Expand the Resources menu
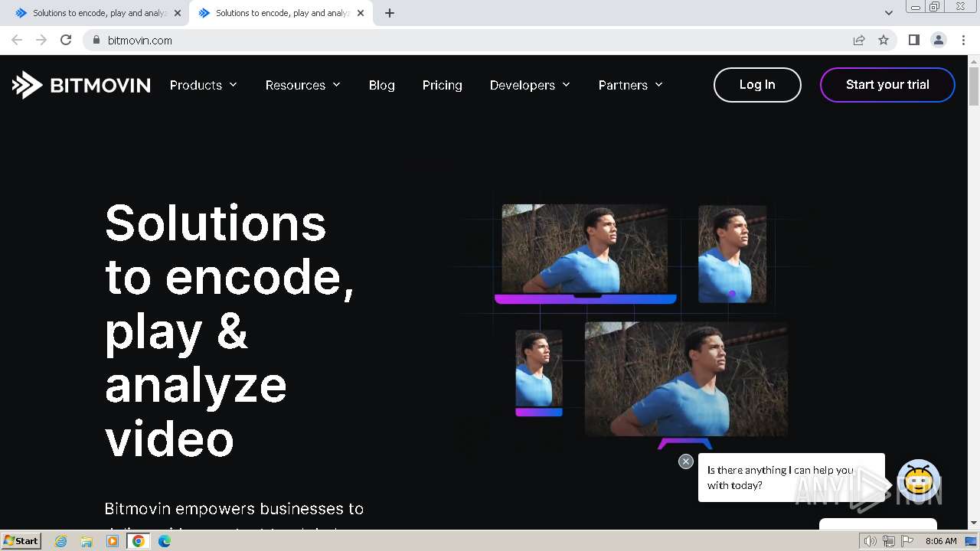The width and height of the screenshot is (980, 551). [x=303, y=85]
